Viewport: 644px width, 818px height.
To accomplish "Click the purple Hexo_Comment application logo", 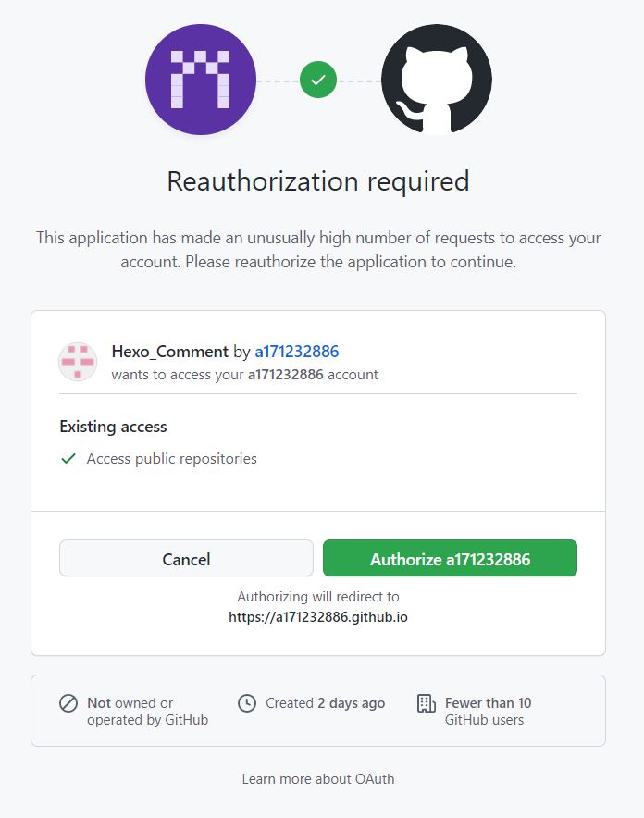I will (x=200, y=80).
